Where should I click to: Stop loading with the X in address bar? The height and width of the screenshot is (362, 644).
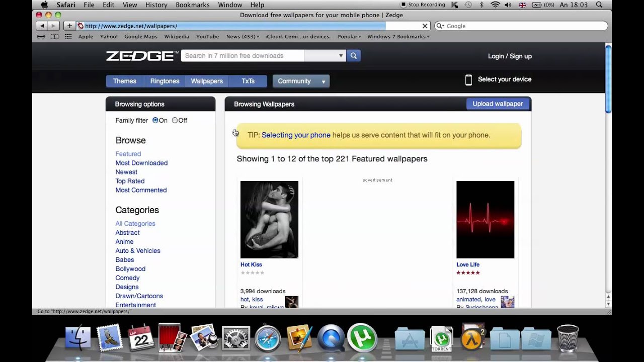425,26
